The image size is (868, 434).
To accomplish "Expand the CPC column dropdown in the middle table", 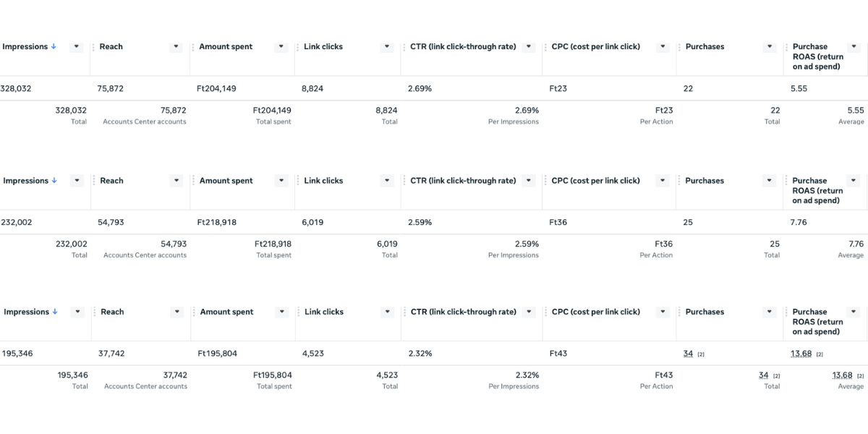I will coord(663,181).
